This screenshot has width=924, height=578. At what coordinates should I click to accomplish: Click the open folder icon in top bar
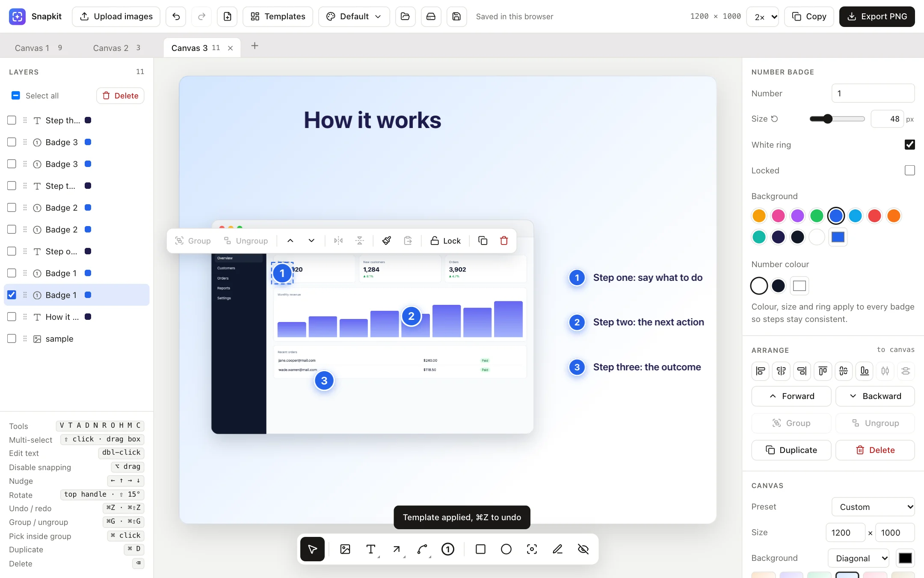tap(405, 17)
